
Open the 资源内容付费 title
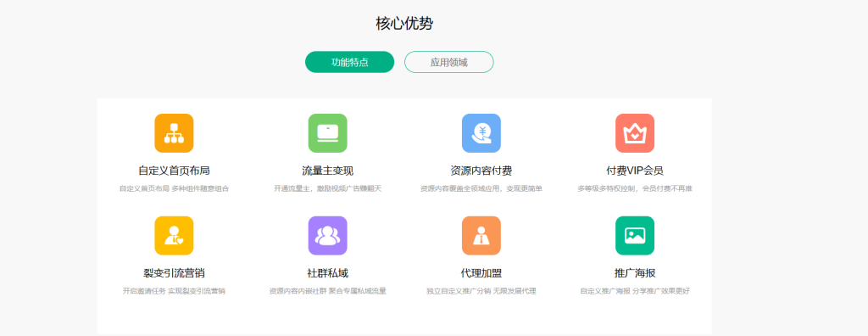tap(481, 171)
